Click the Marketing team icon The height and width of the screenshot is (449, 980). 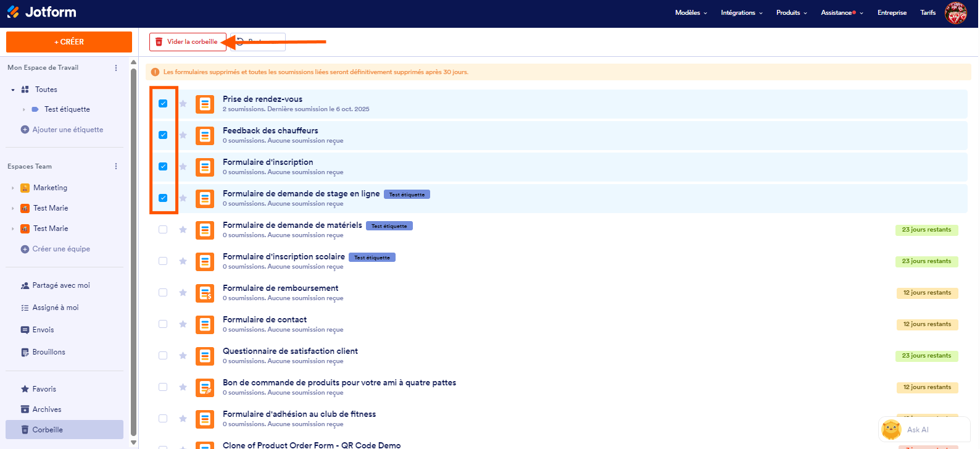(25, 188)
